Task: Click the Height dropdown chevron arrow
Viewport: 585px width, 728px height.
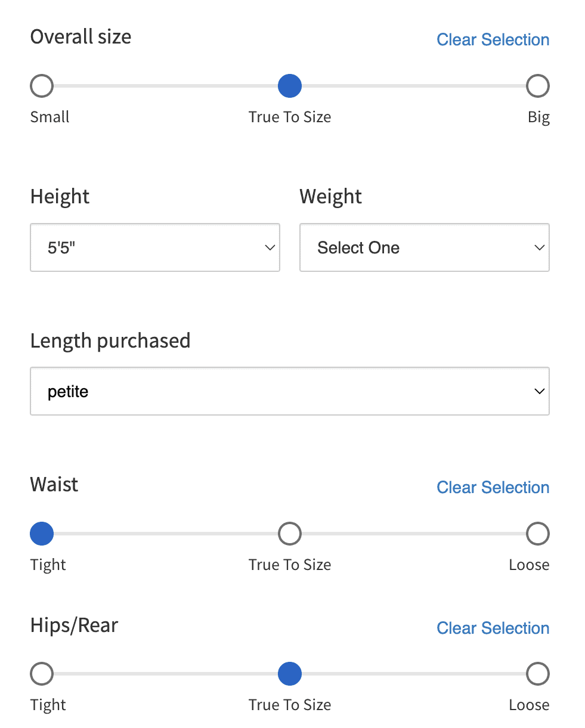Action: pyautogui.click(x=270, y=248)
